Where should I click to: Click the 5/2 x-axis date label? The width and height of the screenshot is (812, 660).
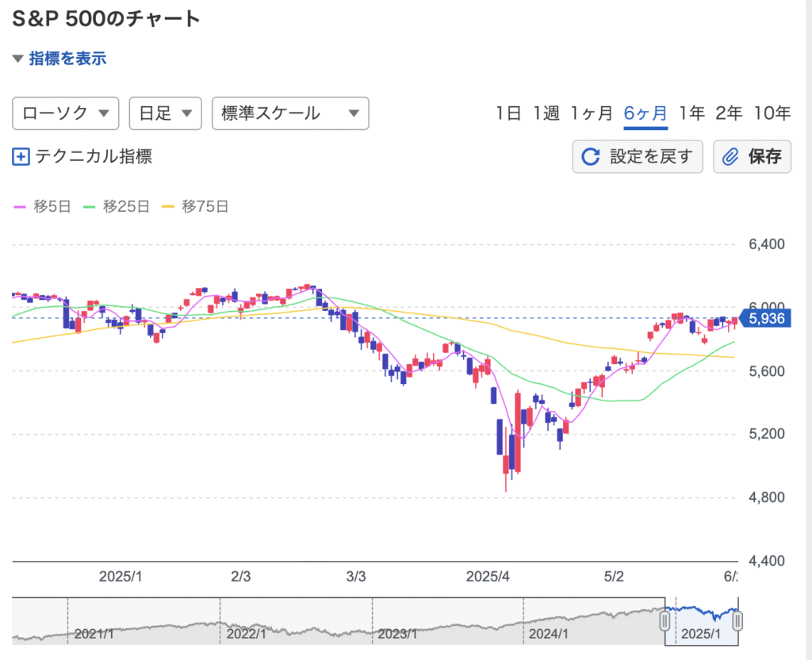click(x=614, y=577)
